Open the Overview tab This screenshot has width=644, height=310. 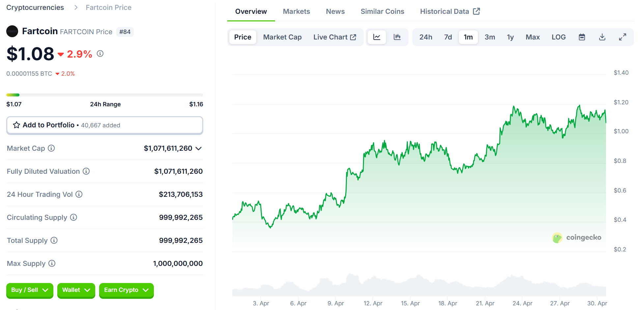(251, 12)
